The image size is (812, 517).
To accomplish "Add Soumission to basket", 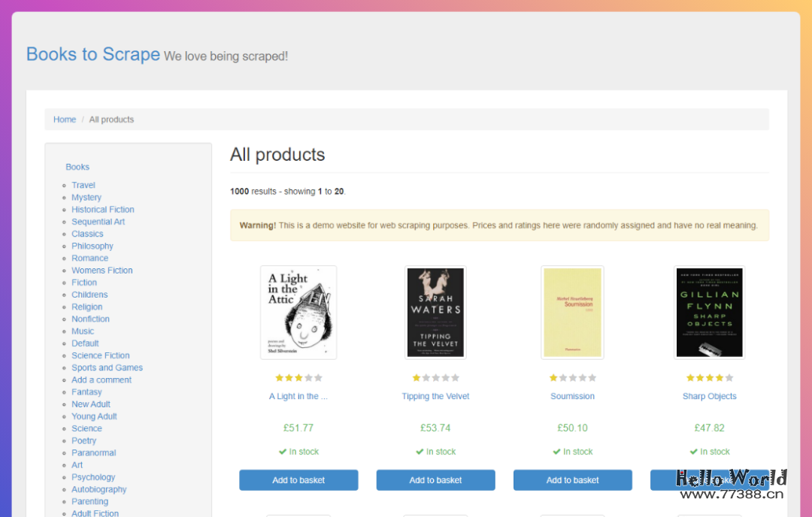I will [x=572, y=480].
